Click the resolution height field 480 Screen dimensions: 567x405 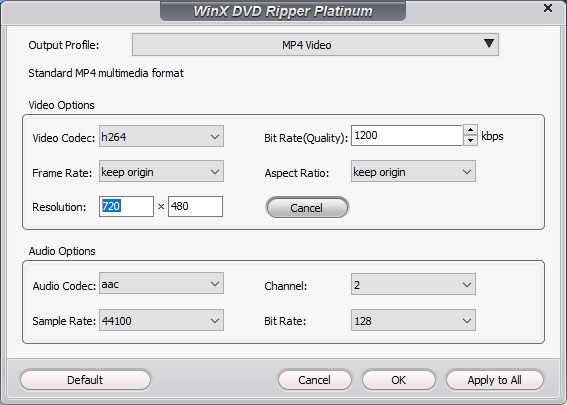pos(195,206)
